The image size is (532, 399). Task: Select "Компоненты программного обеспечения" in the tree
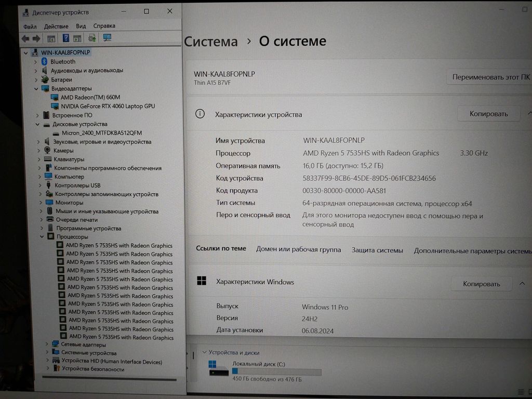point(108,168)
